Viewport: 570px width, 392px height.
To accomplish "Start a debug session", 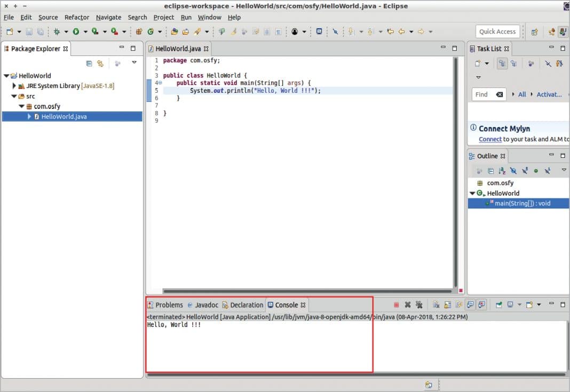I will 57,31.
